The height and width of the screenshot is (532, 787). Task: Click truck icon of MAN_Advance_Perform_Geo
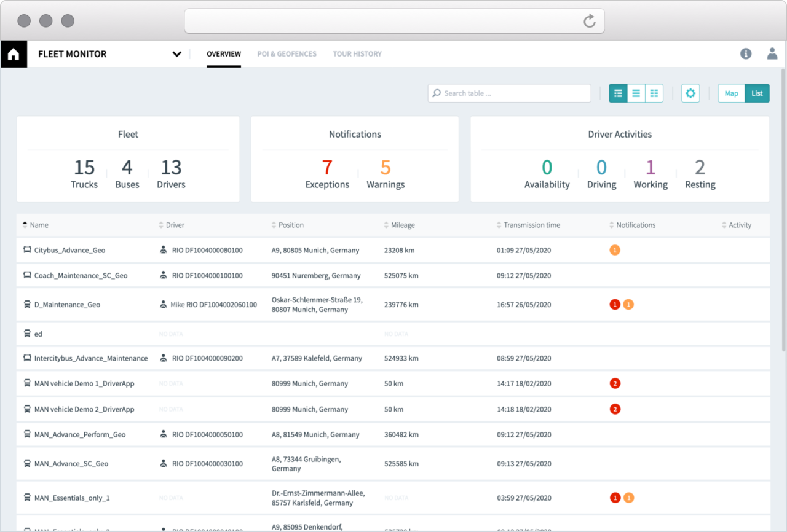[27, 434]
